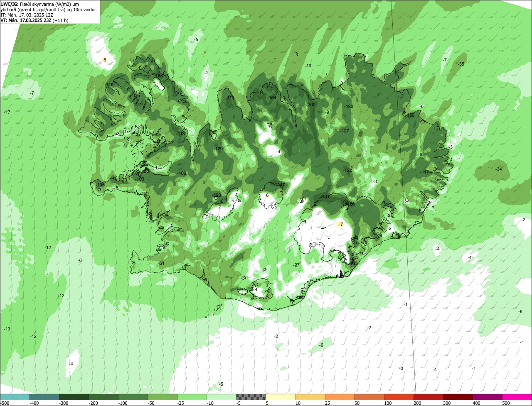Screen dimensions: 532x406
Task: Click the '-123' flux value on the map
Action: (217, 195)
